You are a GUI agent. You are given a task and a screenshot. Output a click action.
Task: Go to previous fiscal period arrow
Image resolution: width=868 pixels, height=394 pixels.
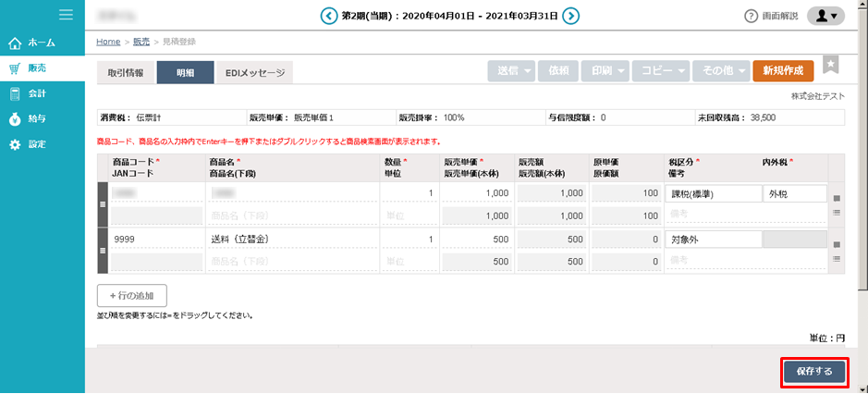click(x=328, y=15)
